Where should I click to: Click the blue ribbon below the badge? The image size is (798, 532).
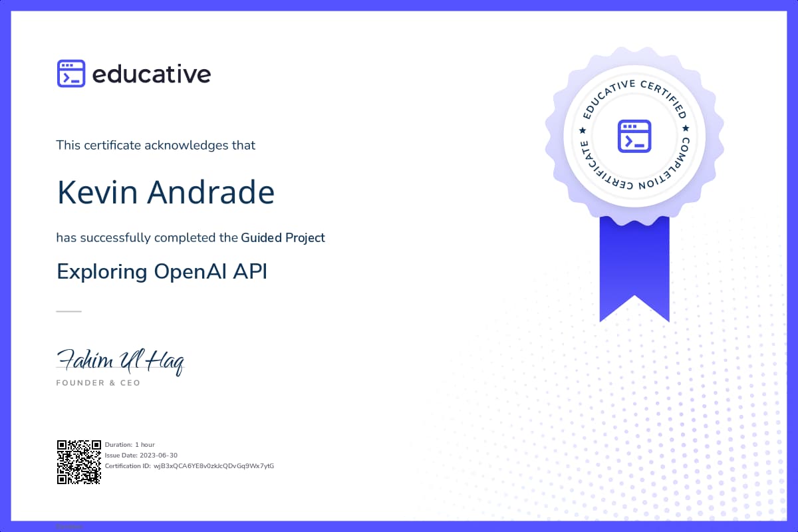(x=634, y=269)
